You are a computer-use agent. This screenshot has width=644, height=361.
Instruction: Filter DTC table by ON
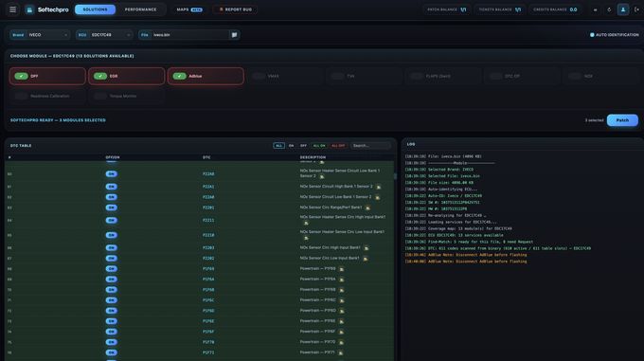(291, 145)
